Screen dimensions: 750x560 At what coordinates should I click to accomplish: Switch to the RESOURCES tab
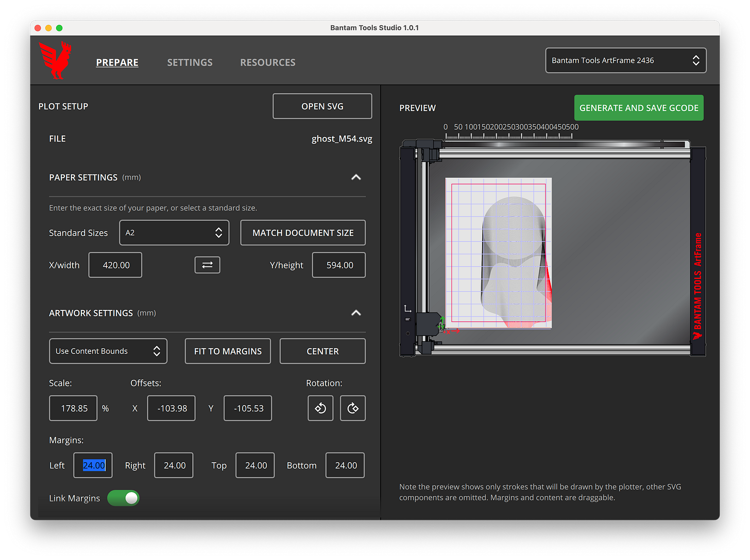[x=268, y=62]
